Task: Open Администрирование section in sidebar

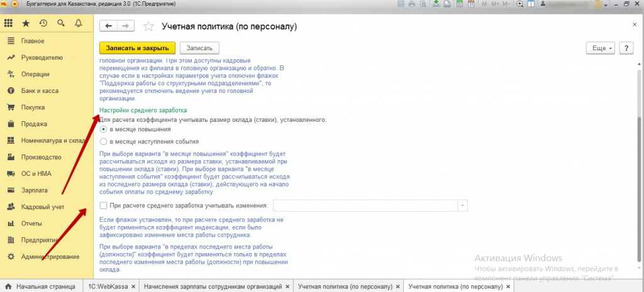Action: click(47, 257)
